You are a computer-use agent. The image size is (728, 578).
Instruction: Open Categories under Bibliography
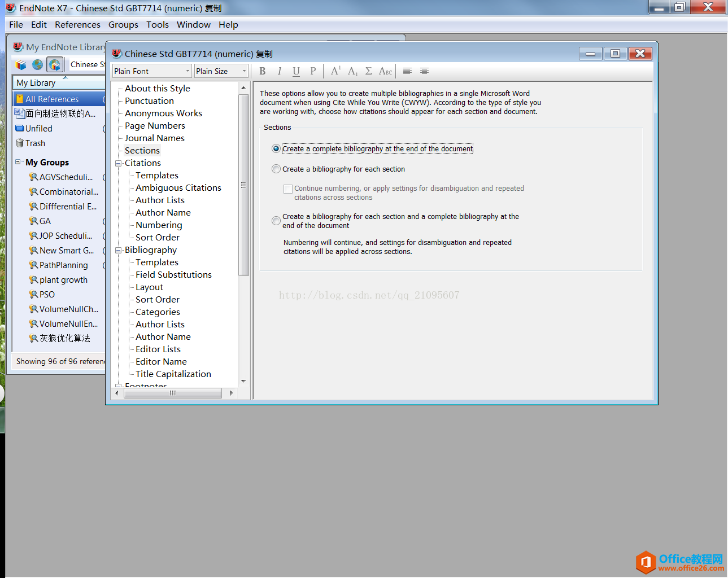tap(158, 312)
